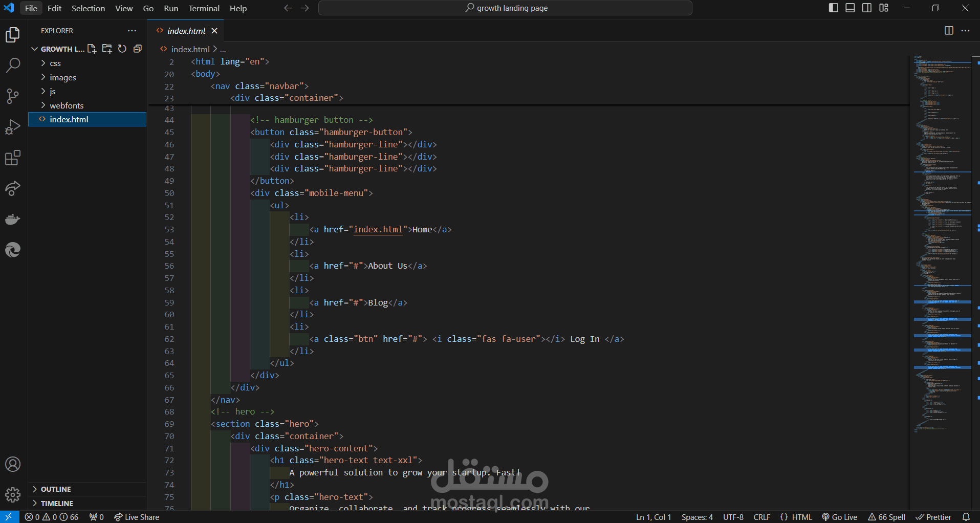This screenshot has height=523, width=980.
Task: Customize layout from title bar
Action: 884,8
